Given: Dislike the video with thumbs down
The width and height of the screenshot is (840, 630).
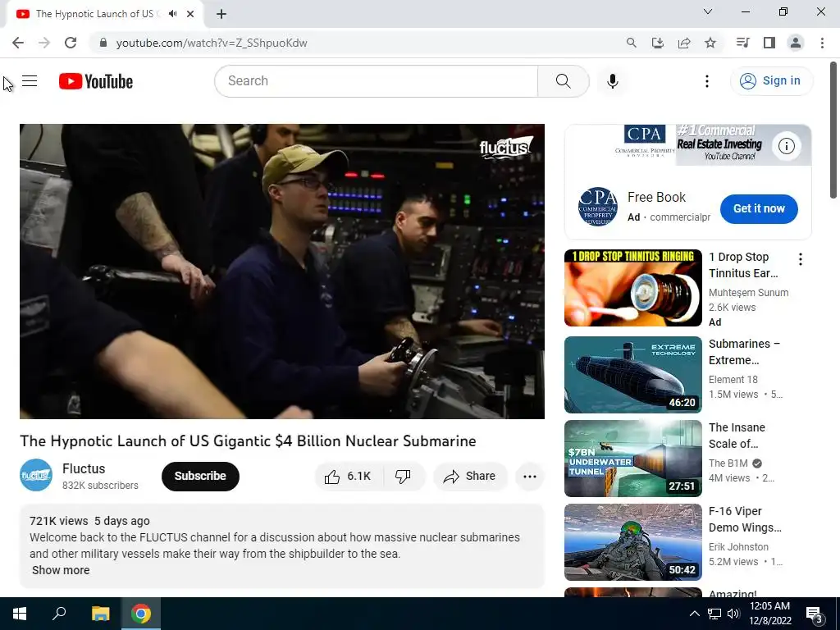Looking at the screenshot, I should point(403,477).
